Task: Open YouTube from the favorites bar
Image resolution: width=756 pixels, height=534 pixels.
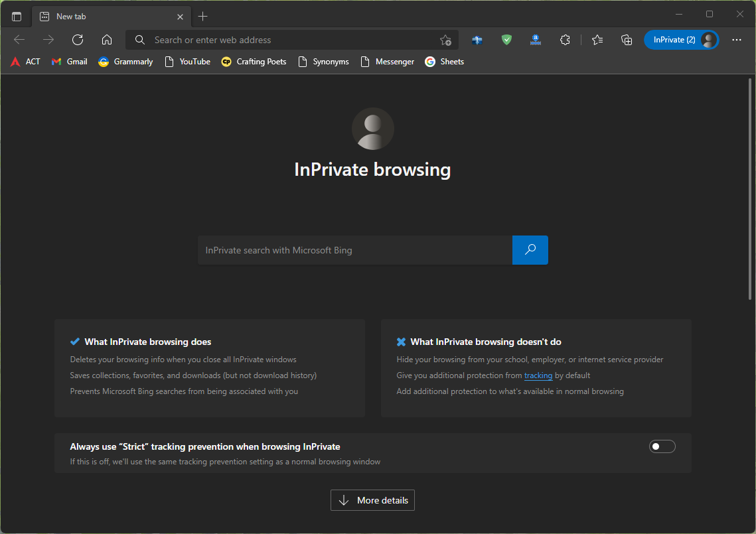Action: coord(187,61)
